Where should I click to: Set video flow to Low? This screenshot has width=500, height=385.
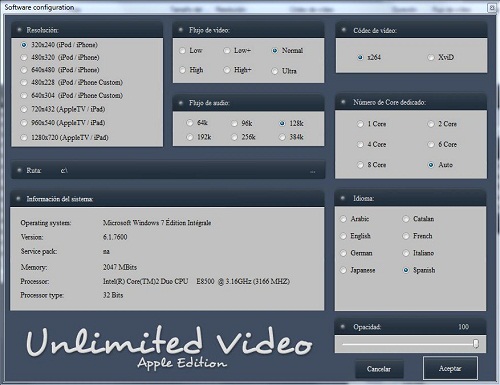pos(182,51)
